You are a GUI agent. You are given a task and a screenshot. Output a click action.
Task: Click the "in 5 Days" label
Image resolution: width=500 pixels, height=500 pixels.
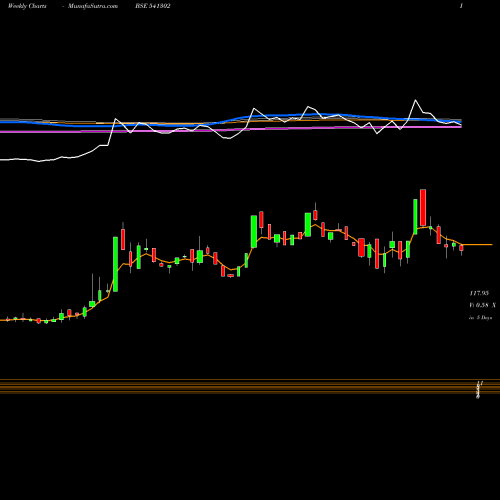[480, 318]
